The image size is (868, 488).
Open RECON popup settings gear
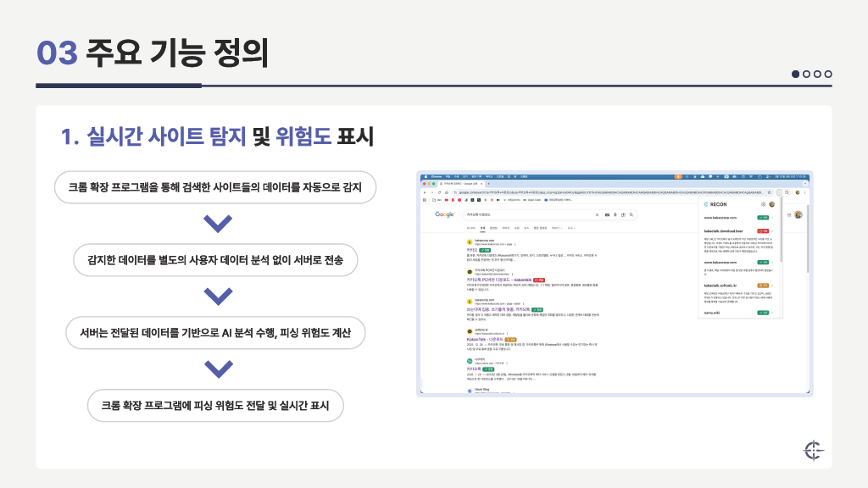(763, 204)
